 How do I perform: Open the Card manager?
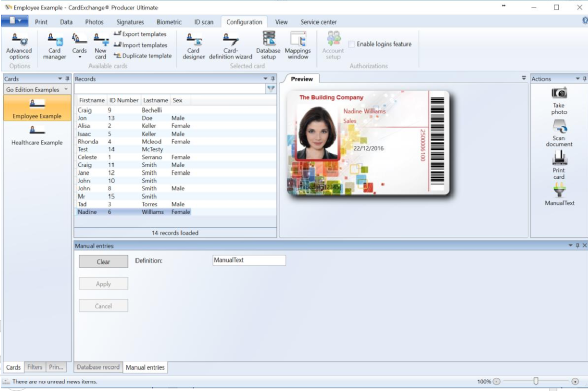point(55,46)
